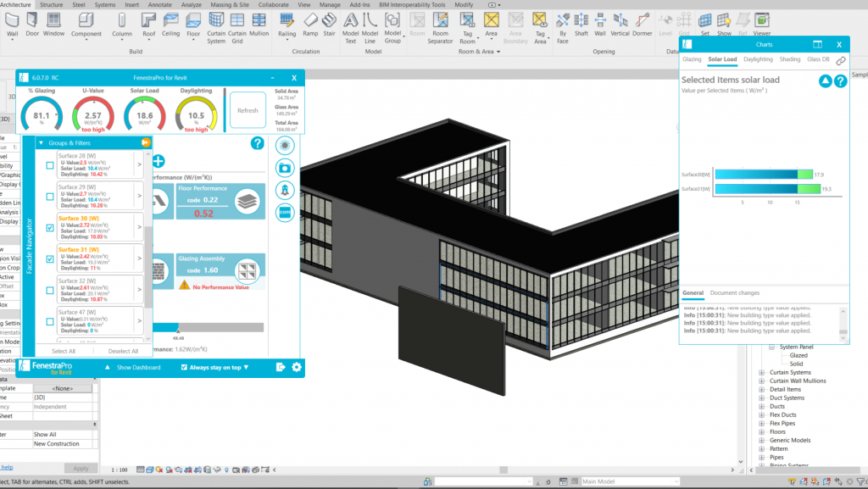The image size is (868, 489).
Task: Open Charts panel help question icon
Action: tap(840, 81)
